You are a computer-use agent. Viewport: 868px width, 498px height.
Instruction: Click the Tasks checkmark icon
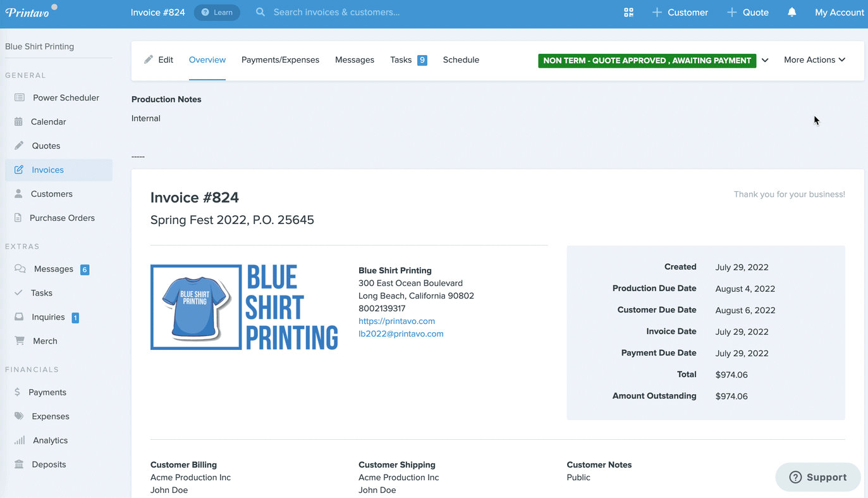18,293
